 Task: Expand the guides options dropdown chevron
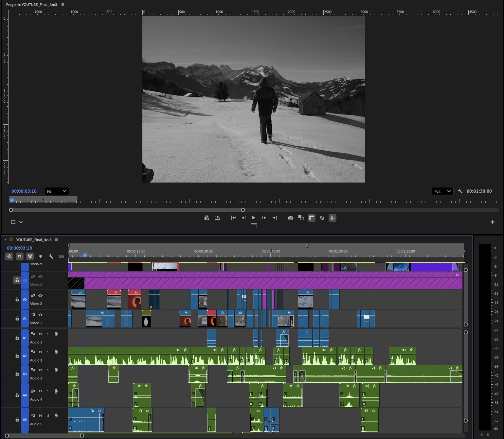[21, 222]
